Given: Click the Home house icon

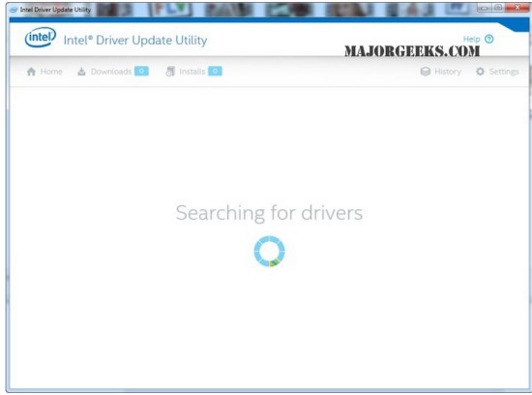Looking at the screenshot, I should point(31,72).
